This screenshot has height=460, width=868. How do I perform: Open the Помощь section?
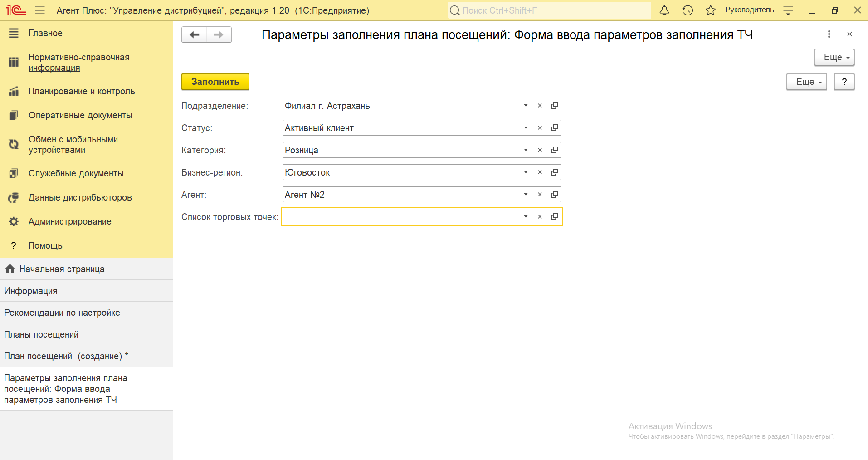click(x=45, y=245)
